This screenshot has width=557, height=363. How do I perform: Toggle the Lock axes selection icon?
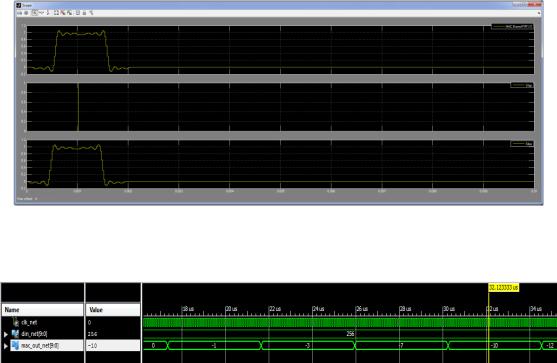(x=85, y=13)
